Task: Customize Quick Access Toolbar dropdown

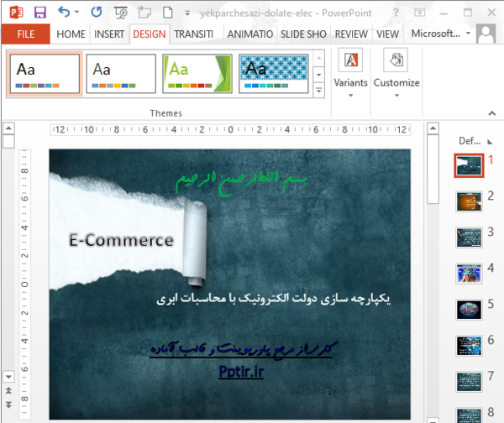Action: click(x=187, y=13)
